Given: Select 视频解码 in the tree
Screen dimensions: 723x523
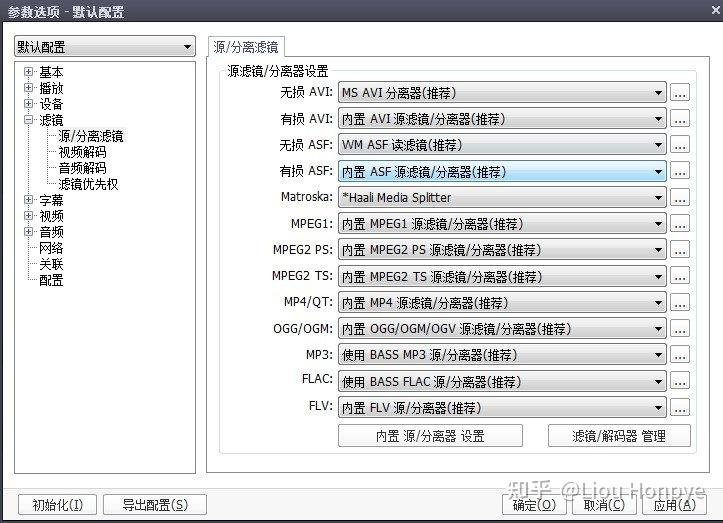Looking at the screenshot, I should pos(82,152).
